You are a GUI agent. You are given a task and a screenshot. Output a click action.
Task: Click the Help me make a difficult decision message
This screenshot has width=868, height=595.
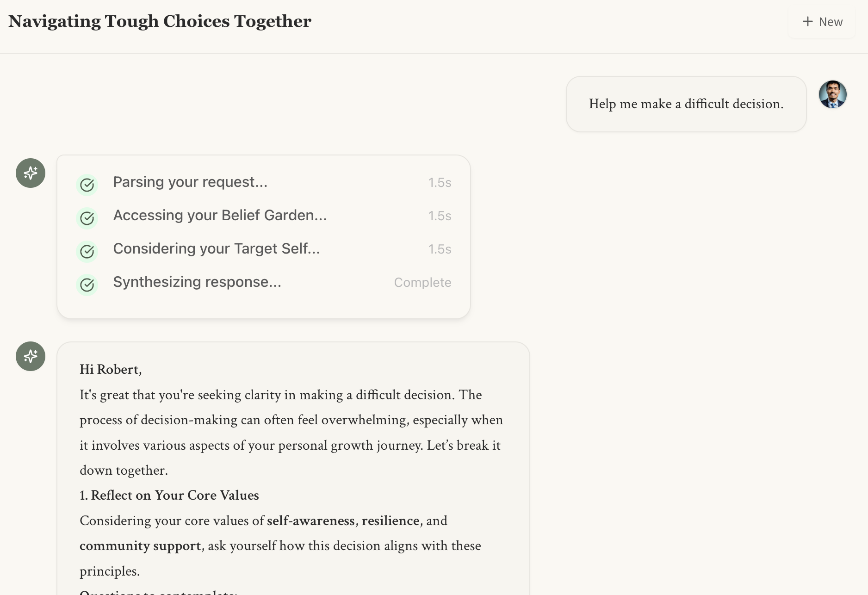pyautogui.click(x=686, y=104)
